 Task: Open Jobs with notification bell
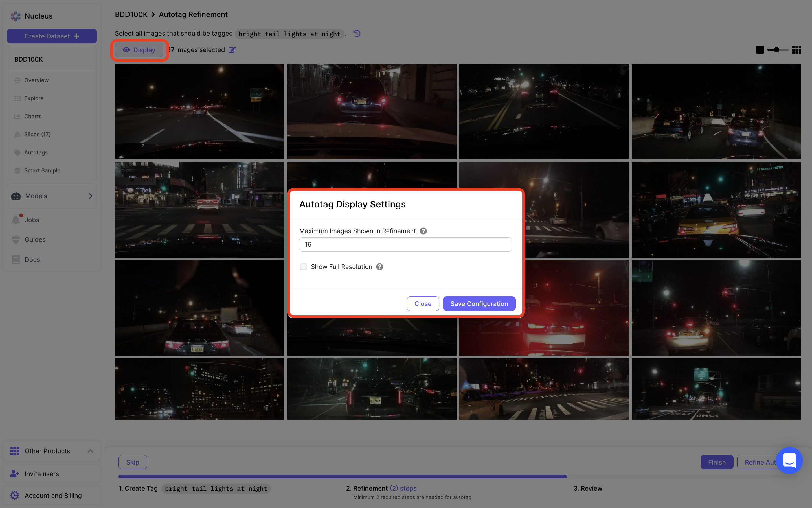pos(32,220)
